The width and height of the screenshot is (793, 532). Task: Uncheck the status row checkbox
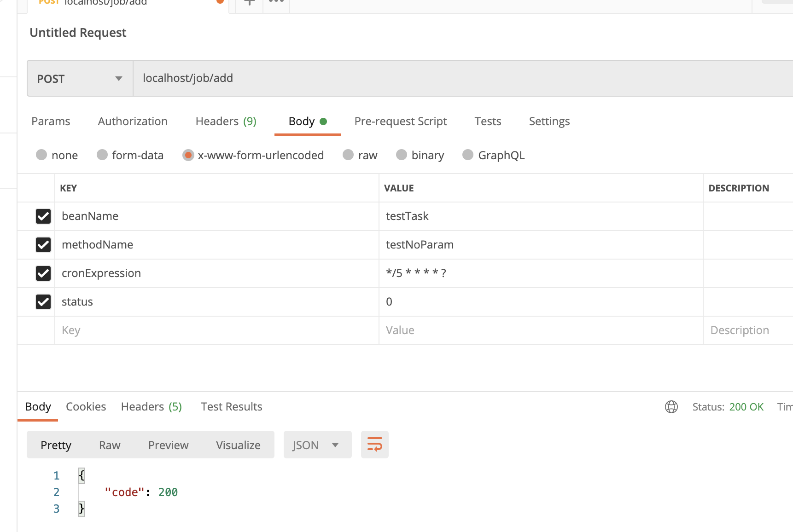pyautogui.click(x=43, y=302)
